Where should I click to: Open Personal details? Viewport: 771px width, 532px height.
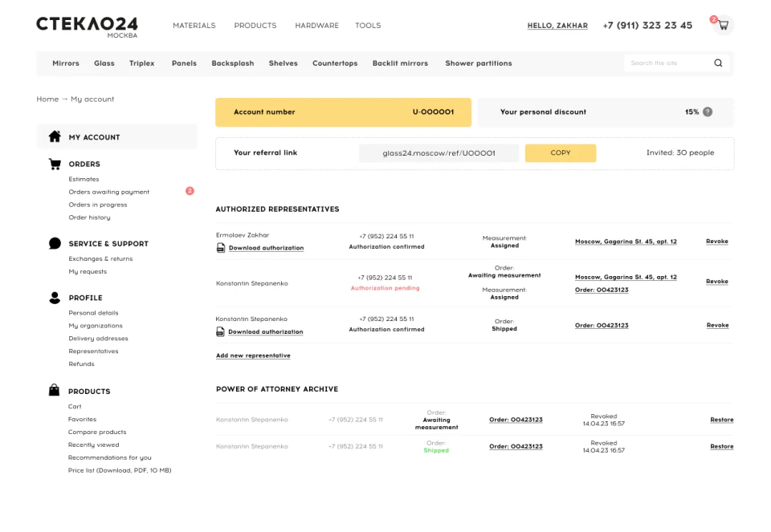(x=93, y=313)
